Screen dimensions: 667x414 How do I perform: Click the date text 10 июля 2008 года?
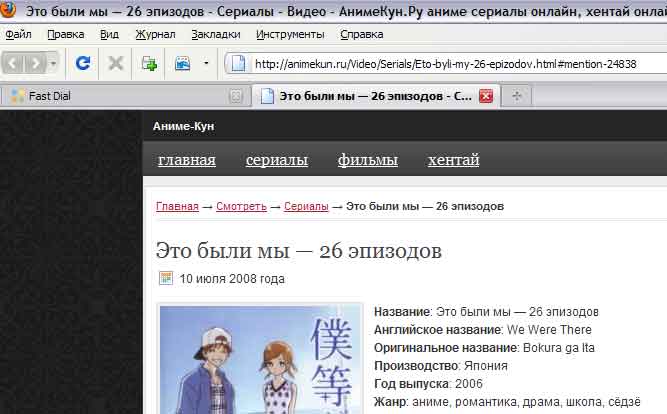pos(232,279)
